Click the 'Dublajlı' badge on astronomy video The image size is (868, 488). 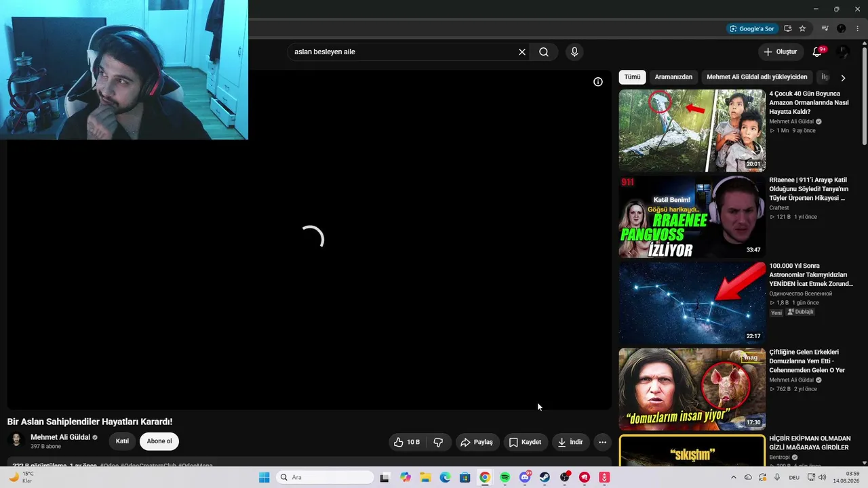[801, 312]
